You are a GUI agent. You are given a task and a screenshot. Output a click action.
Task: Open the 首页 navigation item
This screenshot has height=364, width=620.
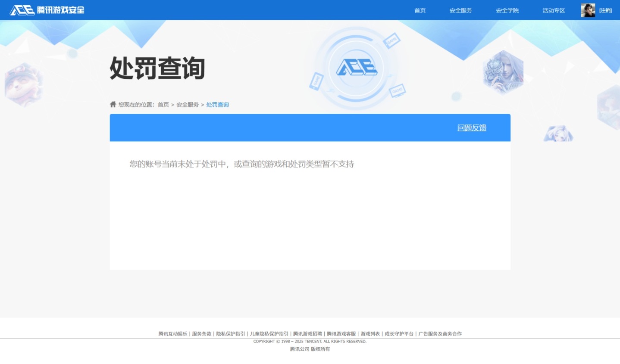click(x=419, y=10)
